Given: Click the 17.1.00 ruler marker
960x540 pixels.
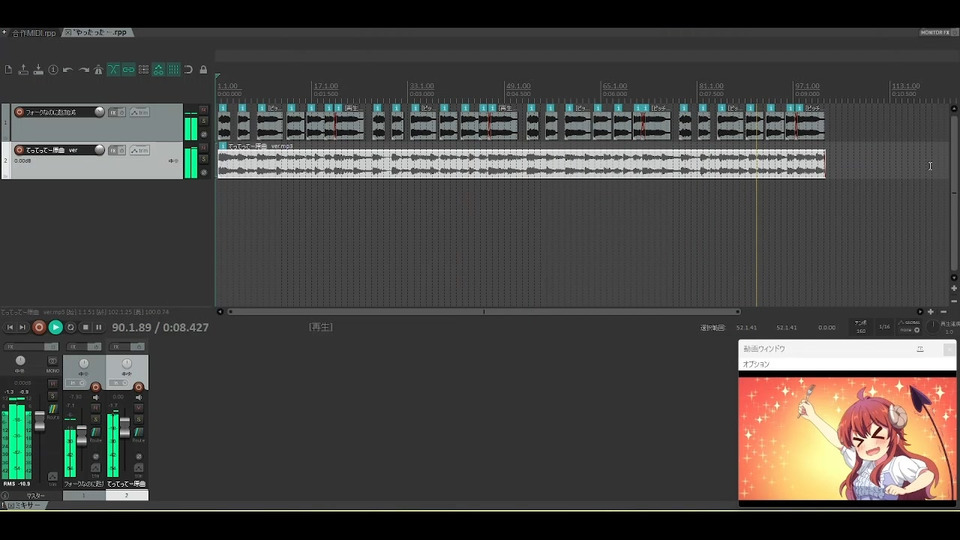Looking at the screenshot, I should pyautogui.click(x=325, y=86).
